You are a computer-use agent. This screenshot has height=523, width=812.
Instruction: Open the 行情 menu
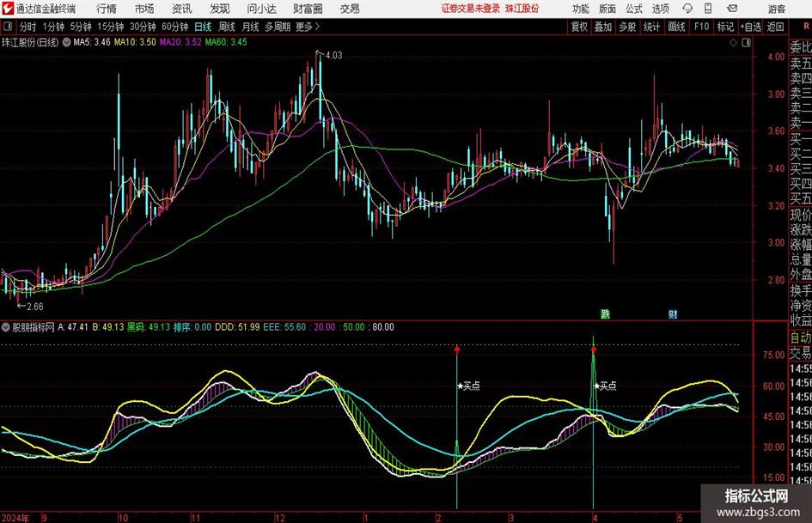[x=107, y=9]
